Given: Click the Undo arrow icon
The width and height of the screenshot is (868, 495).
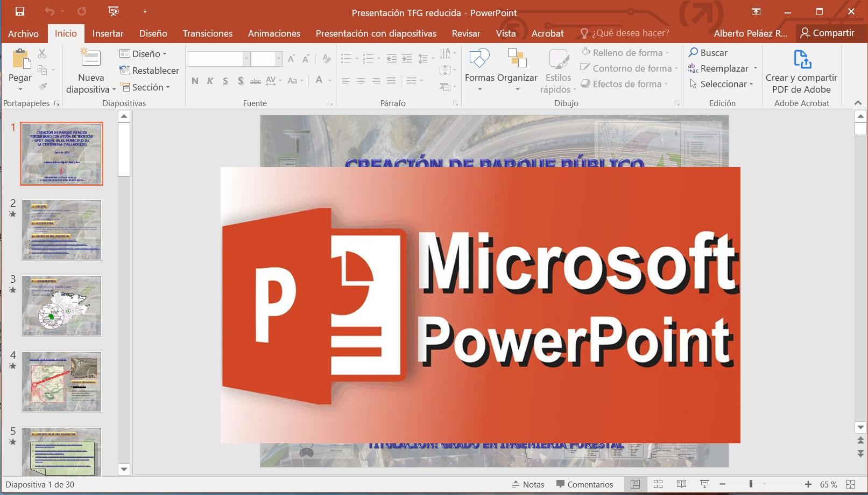Looking at the screenshot, I should coord(50,11).
